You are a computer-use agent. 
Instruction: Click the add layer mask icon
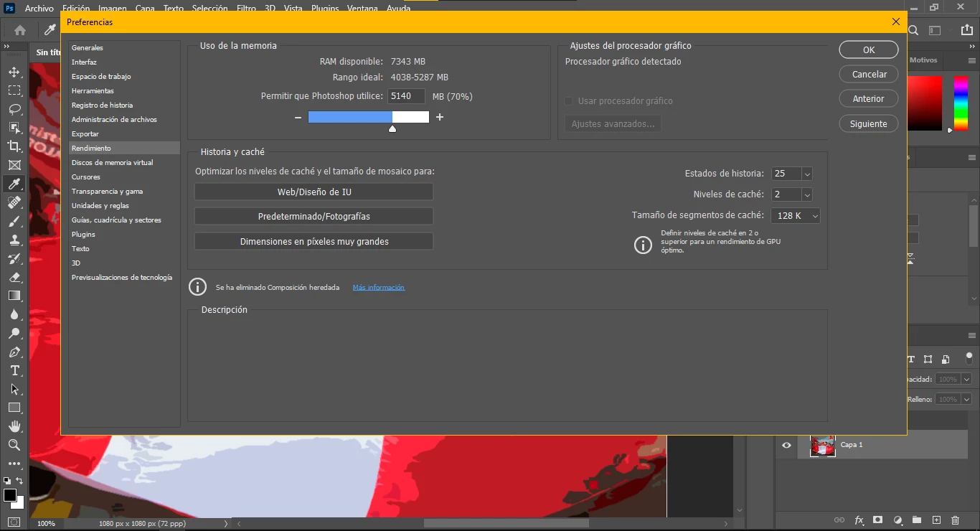877,520
